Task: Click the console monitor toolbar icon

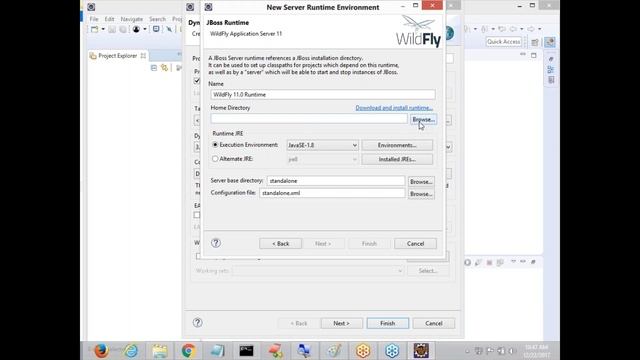Action: point(156,29)
